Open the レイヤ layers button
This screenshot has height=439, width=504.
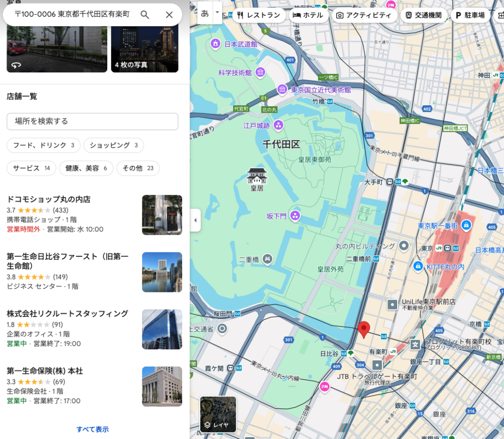tap(218, 414)
